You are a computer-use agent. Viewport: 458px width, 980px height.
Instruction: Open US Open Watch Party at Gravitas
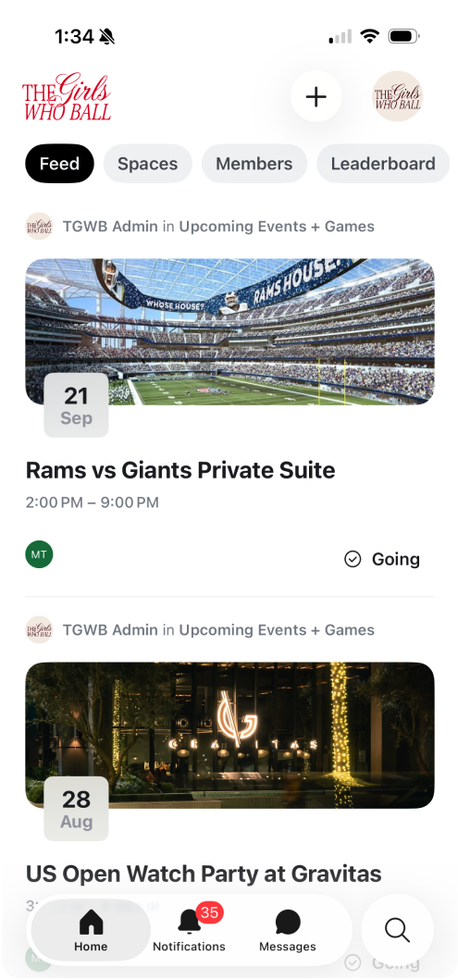click(x=204, y=874)
